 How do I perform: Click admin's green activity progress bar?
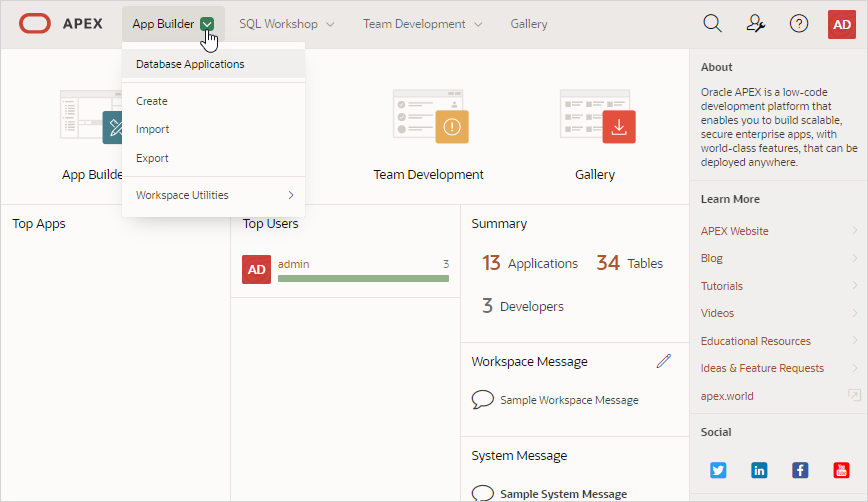[363, 278]
